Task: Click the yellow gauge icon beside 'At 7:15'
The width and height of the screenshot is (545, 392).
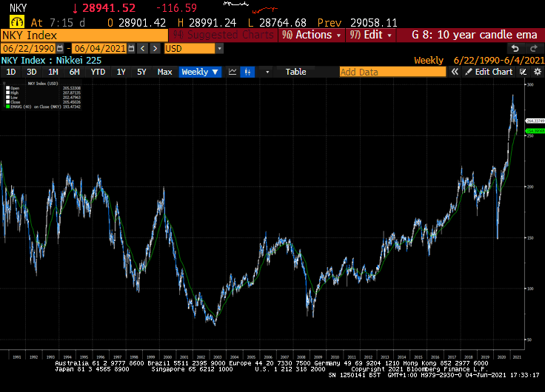Action: tap(17, 22)
